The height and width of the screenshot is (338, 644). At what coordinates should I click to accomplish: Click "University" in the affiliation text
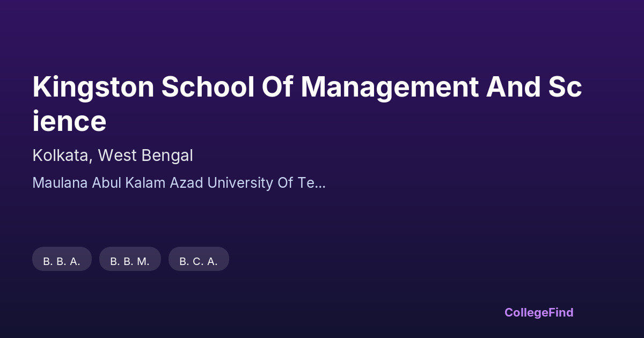pyautogui.click(x=239, y=183)
